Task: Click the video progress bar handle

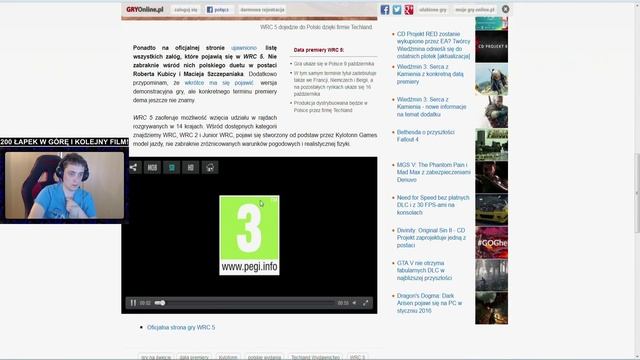Action: [x=162, y=303]
